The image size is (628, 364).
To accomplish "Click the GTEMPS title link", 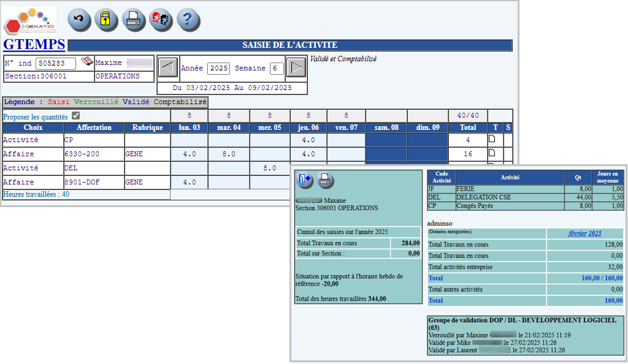I will coord(34,44).
